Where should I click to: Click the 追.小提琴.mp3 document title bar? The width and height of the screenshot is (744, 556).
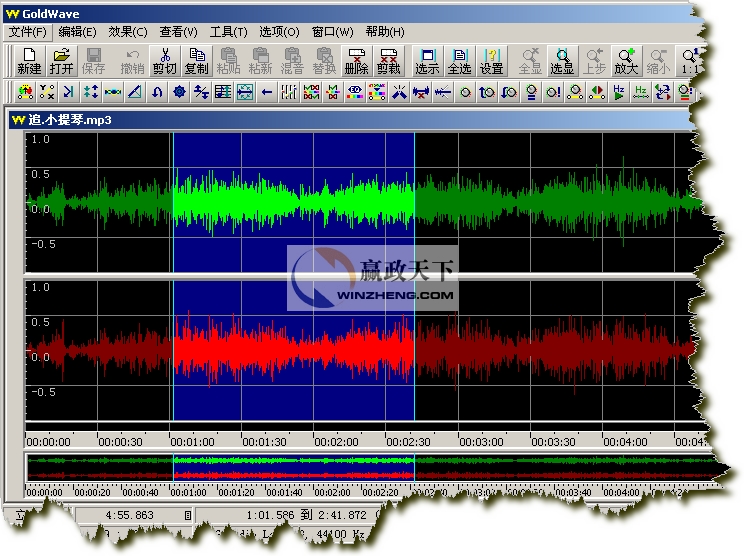point(300,120)
